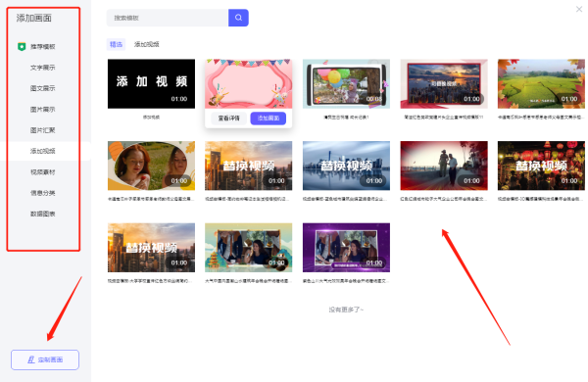Click the 查看详情 button on pink template

[228, 119]
